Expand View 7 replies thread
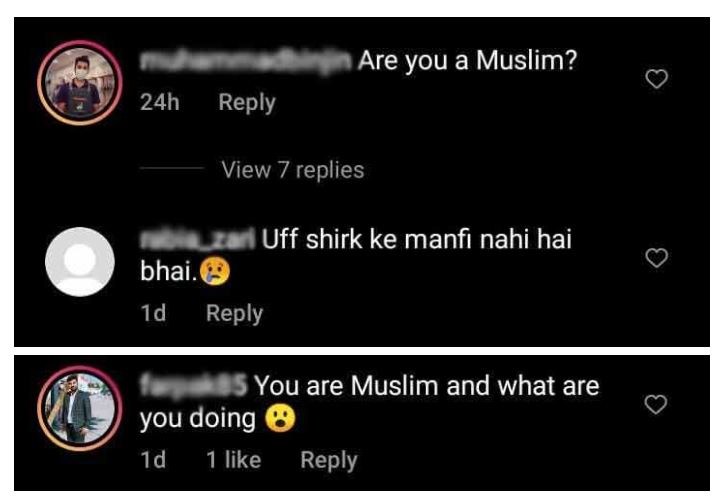This screenshot has width=725, height=497. (x=293, y=170)
